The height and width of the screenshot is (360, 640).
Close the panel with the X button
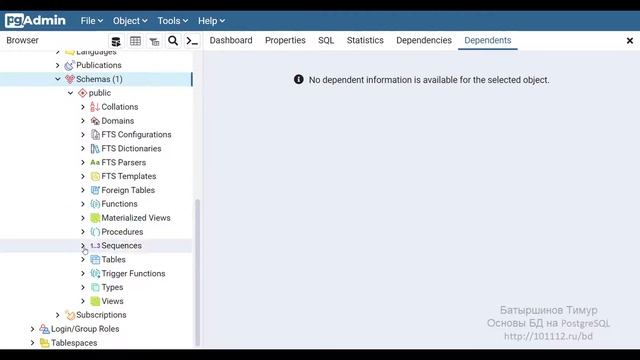click(630, 40)
